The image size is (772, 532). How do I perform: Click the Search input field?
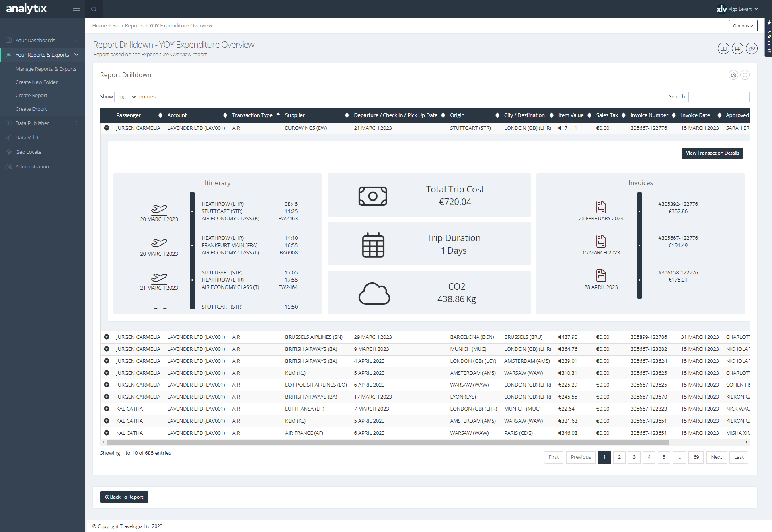[719, 97]
